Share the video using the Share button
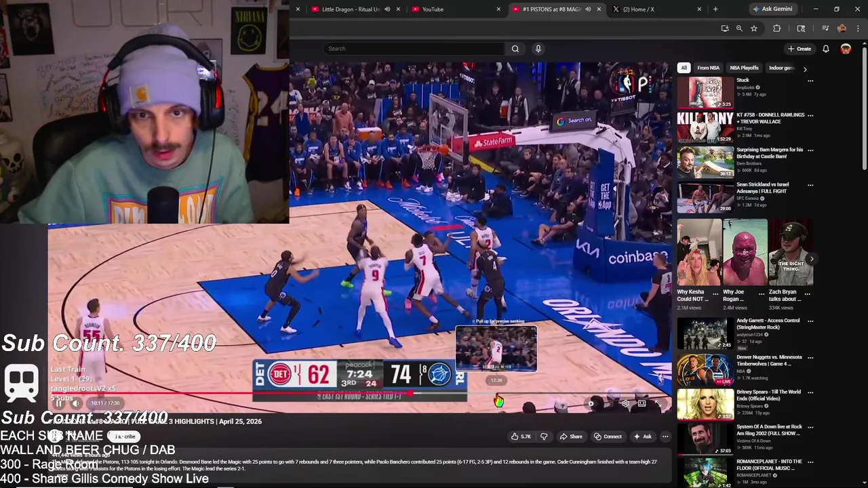The height and width of the screenshot is (488, 868). 571,436
